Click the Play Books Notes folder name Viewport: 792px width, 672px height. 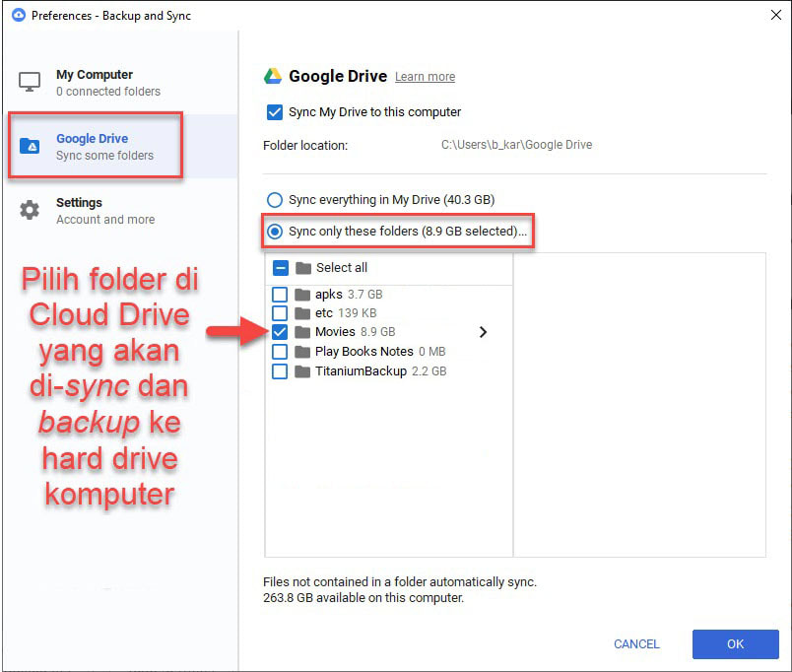click(364, 352)
